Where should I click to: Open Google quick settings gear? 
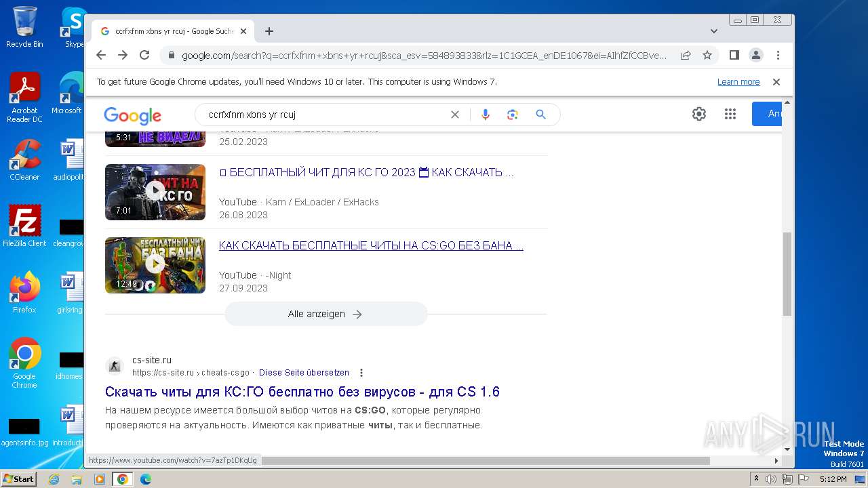699,114
